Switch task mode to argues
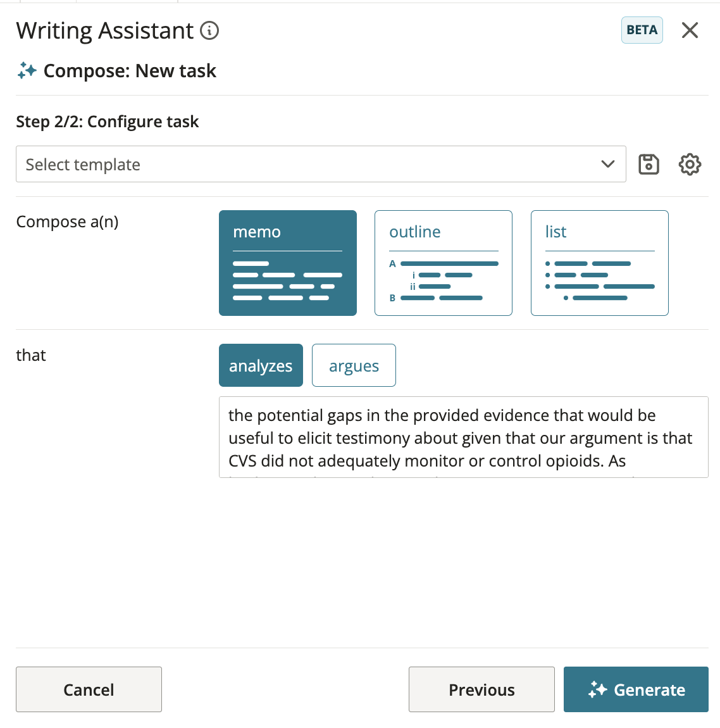720x728 pixels. coord(354,365)
